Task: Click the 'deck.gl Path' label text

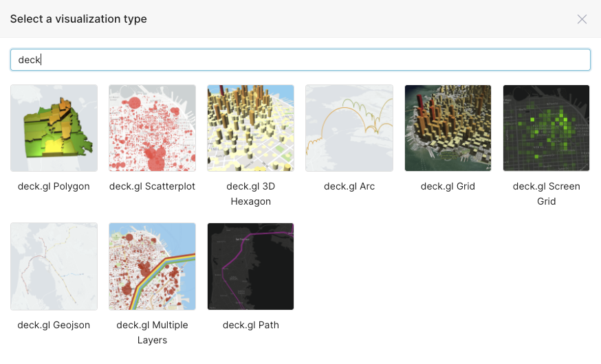Action: 251,325
